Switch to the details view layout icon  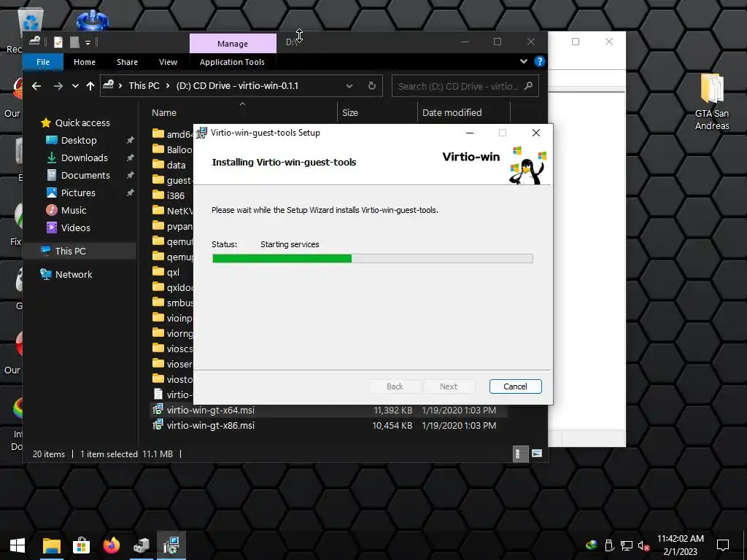(520, 454)
